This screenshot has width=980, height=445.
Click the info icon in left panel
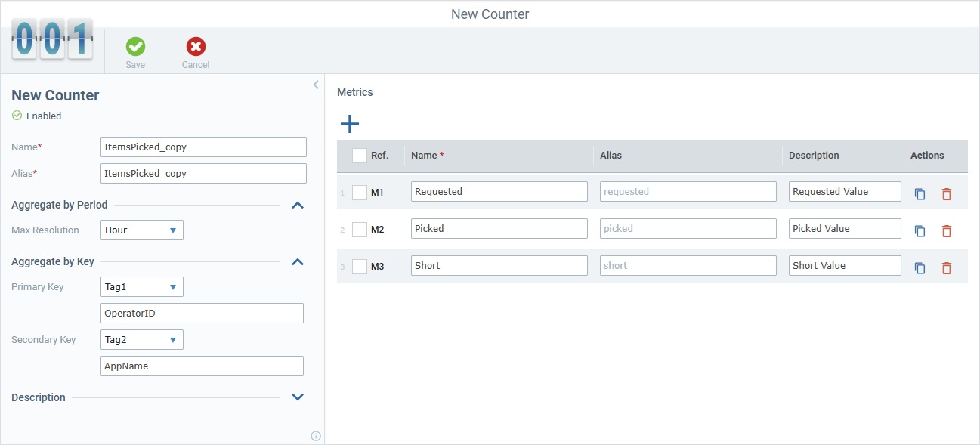point(316,436)
